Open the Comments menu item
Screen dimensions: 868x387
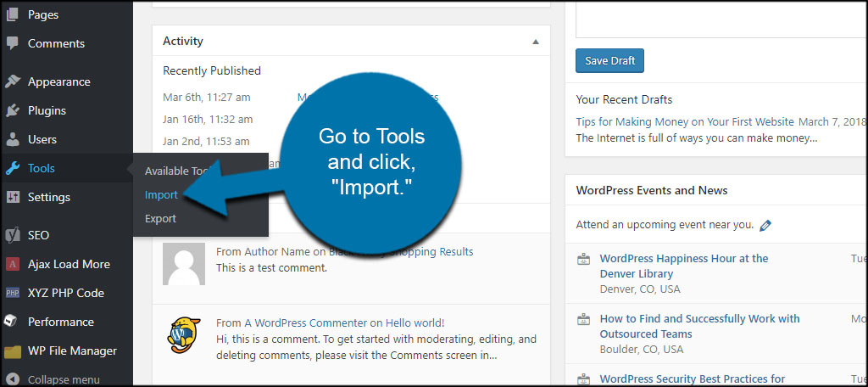57,43
